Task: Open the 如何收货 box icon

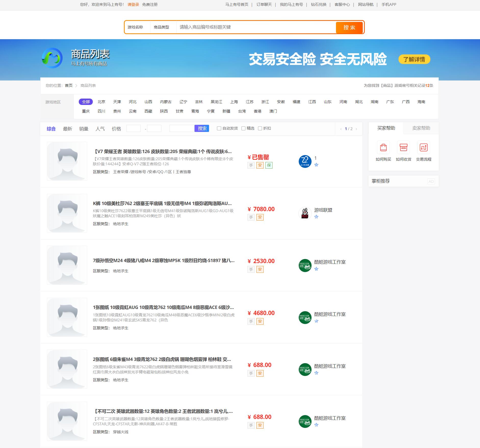Action: point(403,147)
